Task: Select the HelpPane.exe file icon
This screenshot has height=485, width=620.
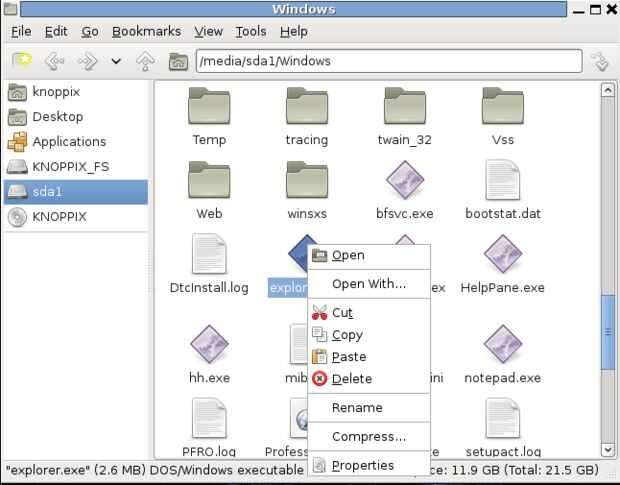Action: 503,254
